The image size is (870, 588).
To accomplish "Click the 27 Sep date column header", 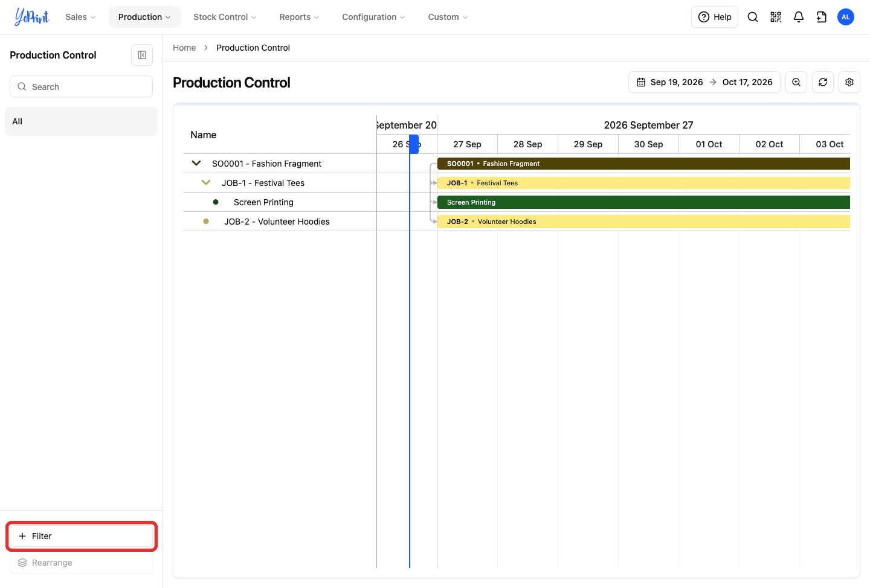I will pyautogui.click(x=467, y=144).
